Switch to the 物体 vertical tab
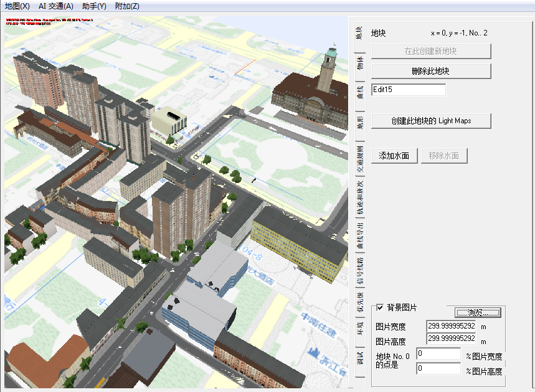The image size is (535, 392). coord(359,63)
